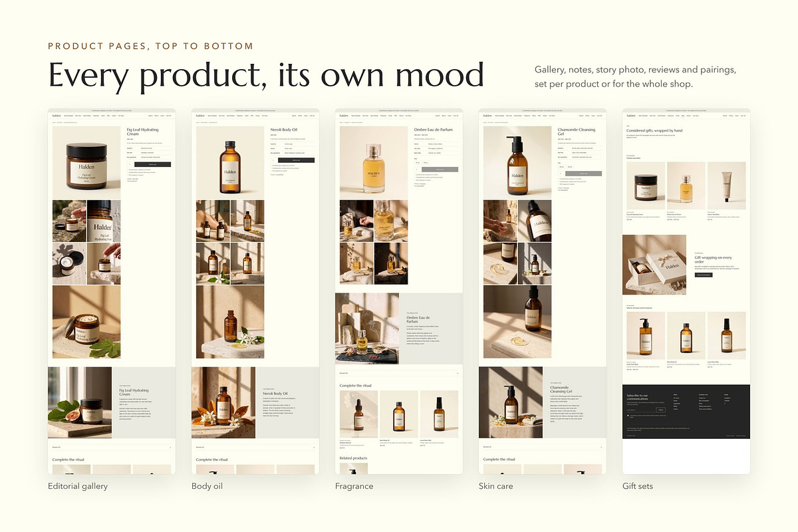Submit the Subscribe button in the footer

point(661,410)
